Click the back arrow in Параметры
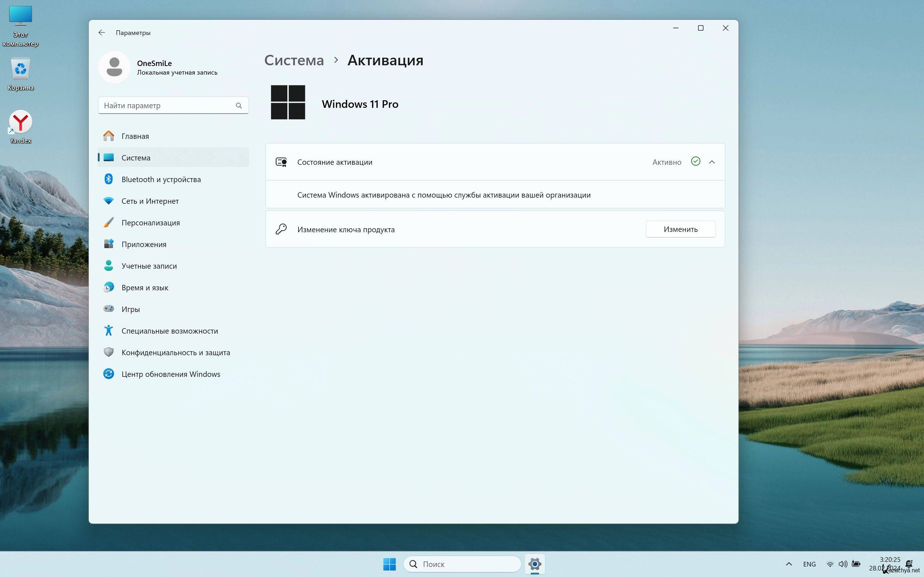 (x=101, y=32)
